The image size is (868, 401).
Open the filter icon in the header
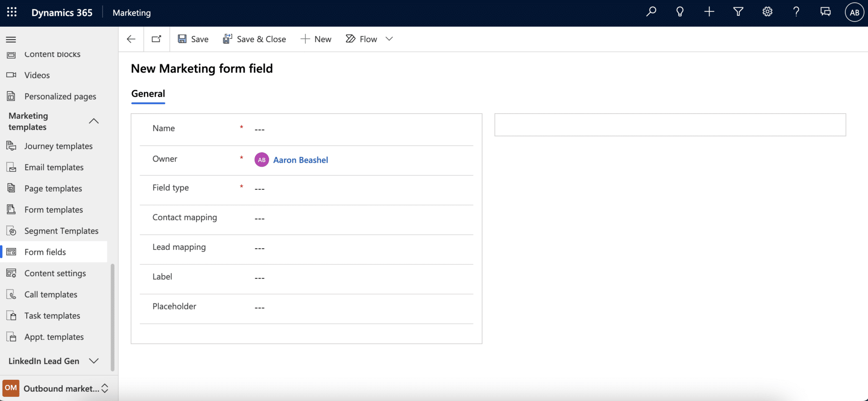pos(738,11)
